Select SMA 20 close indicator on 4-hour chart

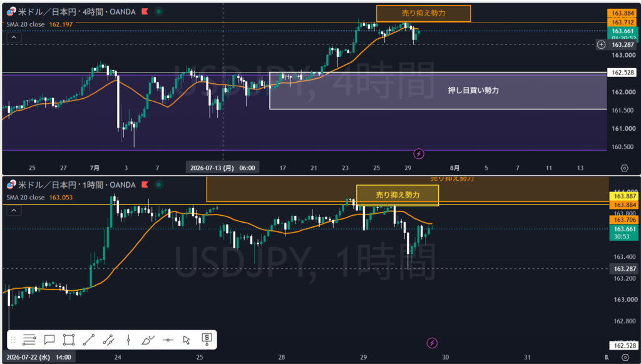(25, 24)
